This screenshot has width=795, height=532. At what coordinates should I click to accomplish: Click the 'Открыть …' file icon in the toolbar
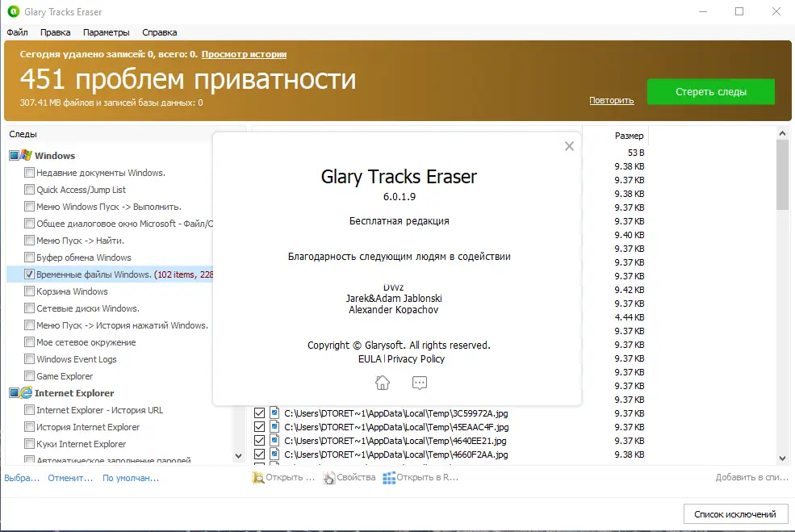(x=258, y=478)
